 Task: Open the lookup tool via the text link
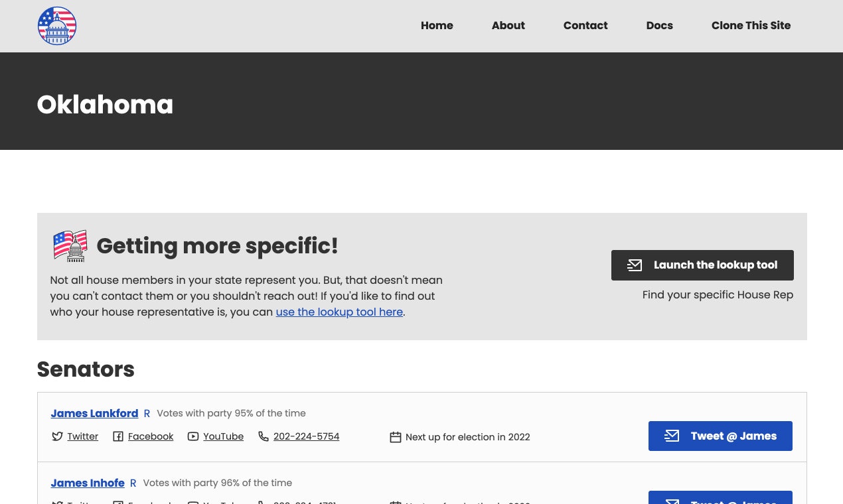(x=339, y=312)
